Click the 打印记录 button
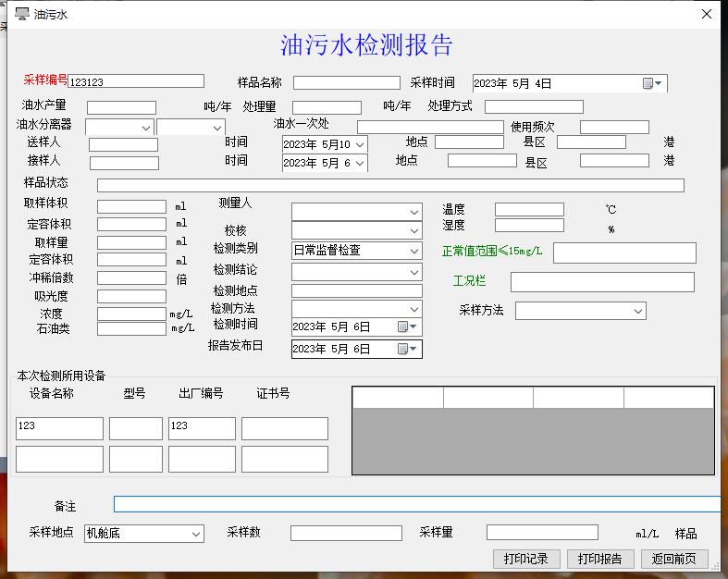Screen dimensions: 728x579 [x=526, y=559]
